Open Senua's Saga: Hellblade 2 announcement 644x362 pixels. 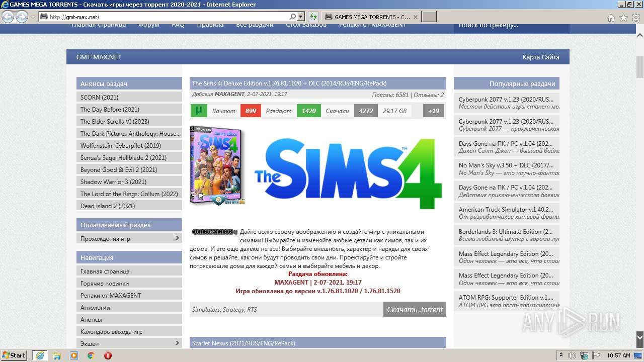tap(129, 157)
